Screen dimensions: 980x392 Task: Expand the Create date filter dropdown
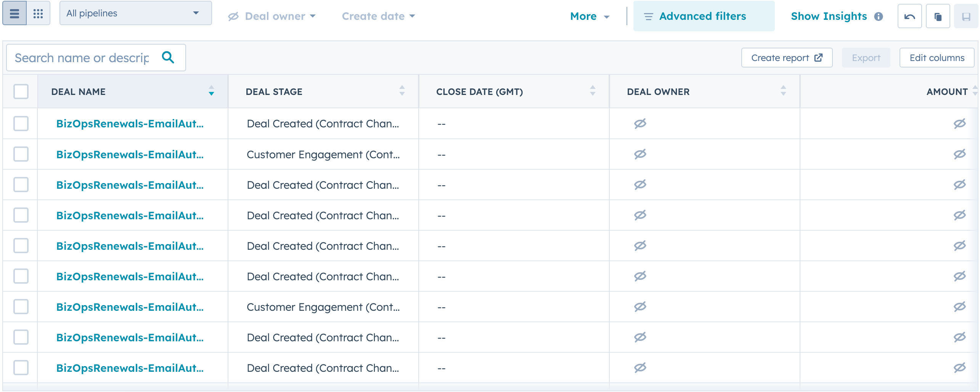[x=378, y=16]
